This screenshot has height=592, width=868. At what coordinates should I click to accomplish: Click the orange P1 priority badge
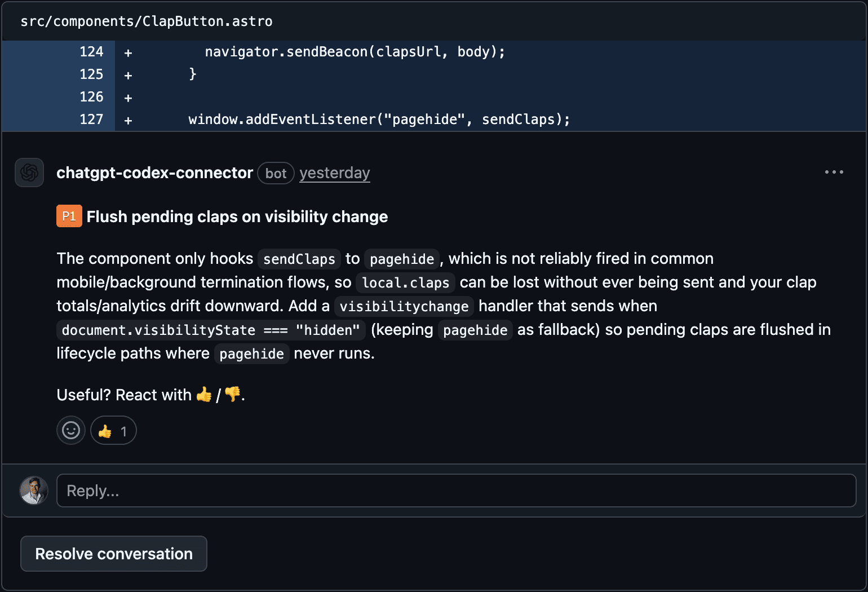(69, 217)
